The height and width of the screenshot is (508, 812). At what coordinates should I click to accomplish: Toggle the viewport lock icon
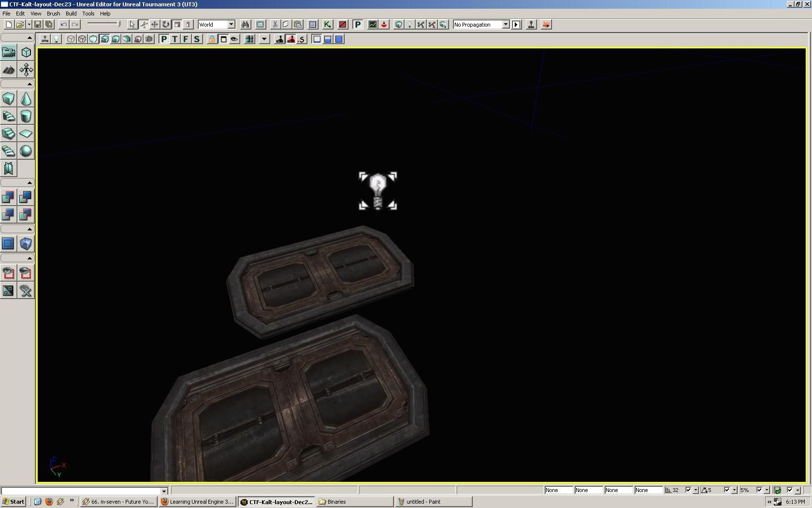tap(212, 39)
